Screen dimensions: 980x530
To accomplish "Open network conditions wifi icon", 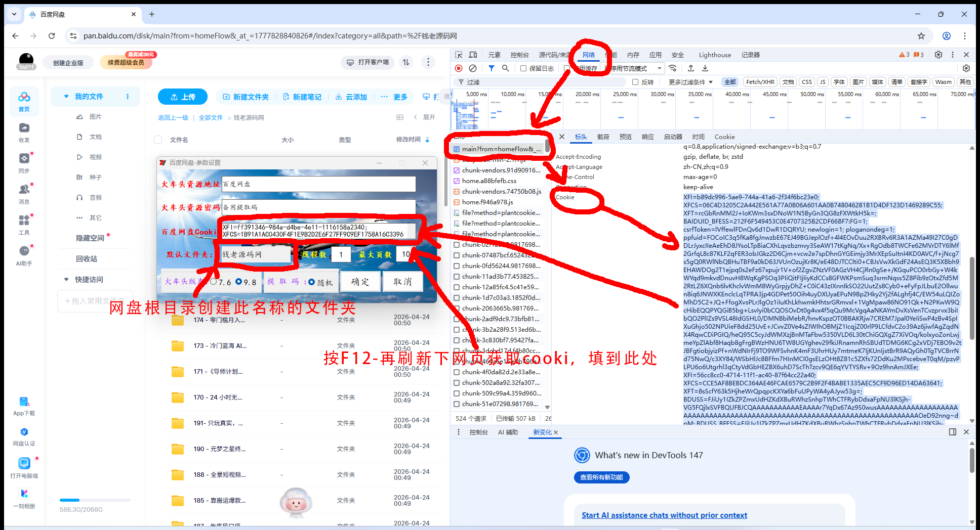I will click(x=673, y=68).
